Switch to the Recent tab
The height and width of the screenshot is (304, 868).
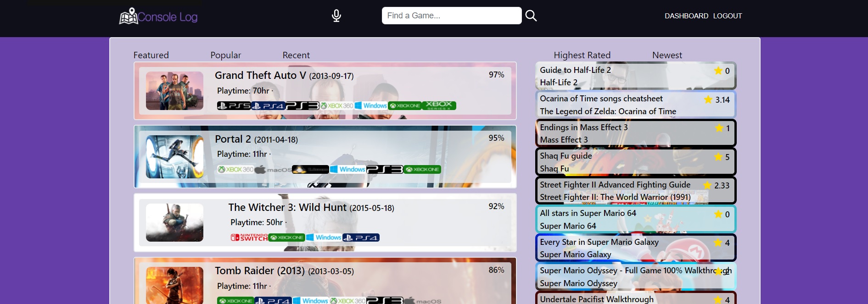[296, 55]
